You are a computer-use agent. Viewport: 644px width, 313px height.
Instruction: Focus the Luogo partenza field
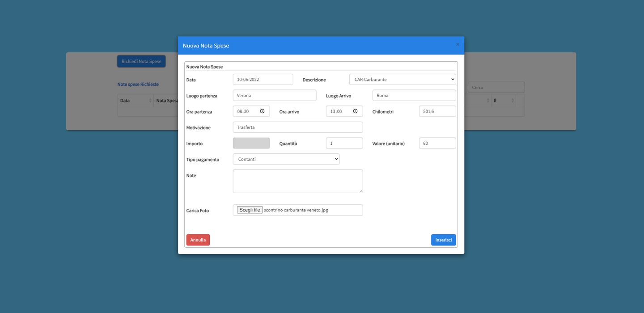click(274, 95)
